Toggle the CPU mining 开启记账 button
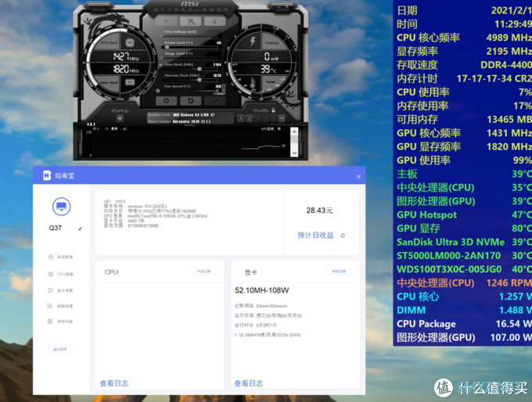The width and height of the screenshot is (532, 402). click(x=204, y=271)
